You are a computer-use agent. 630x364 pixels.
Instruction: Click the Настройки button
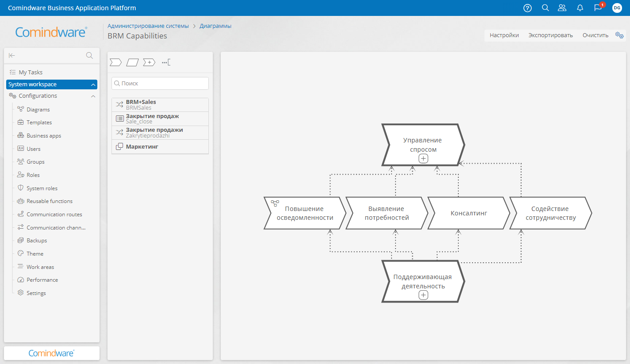coord(504,35)
